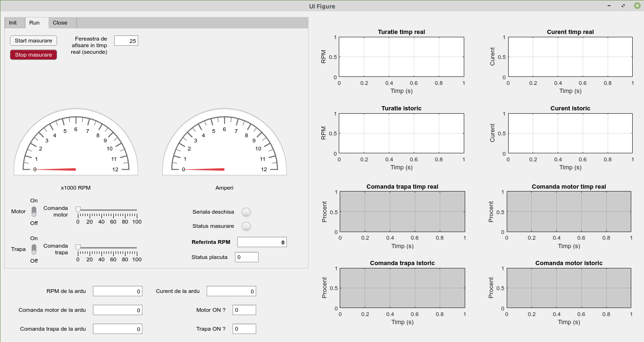Image resolution: width=644 pixels, height=342 pixels.
Task: Edit the Fereastra de afisare seconds field
Action: [126, 41]
